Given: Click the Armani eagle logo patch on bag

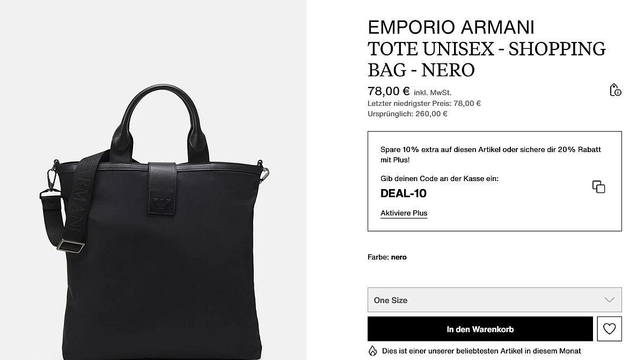Looking at the screenshot, I should (160, 203).
